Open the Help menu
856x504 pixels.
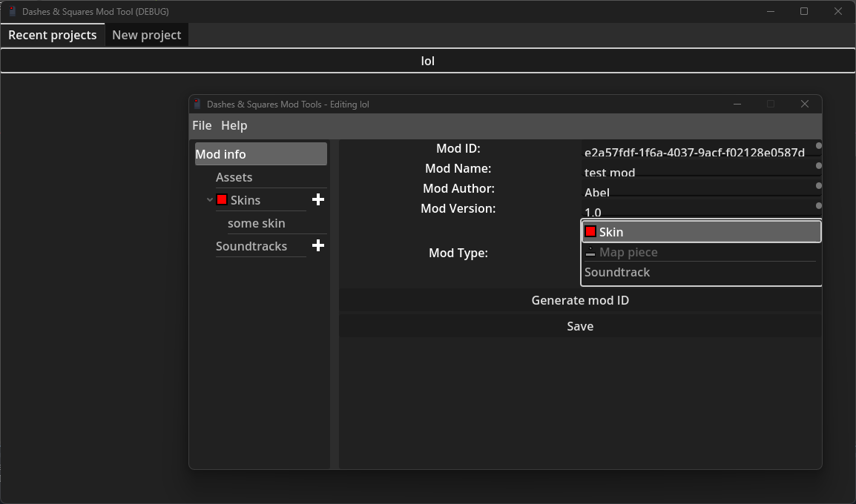(234, 125)
